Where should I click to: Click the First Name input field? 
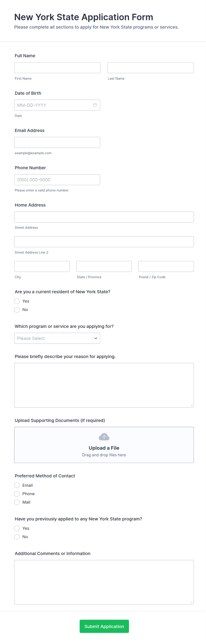57,67
